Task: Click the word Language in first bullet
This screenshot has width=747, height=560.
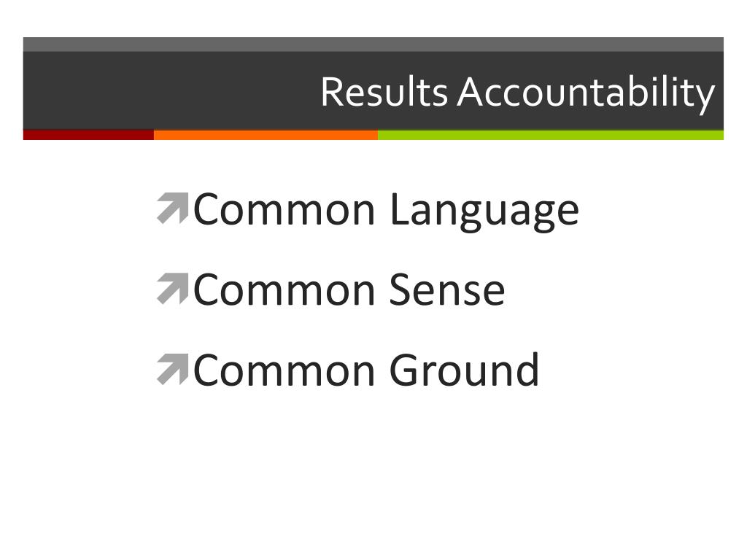Action: 484,212
